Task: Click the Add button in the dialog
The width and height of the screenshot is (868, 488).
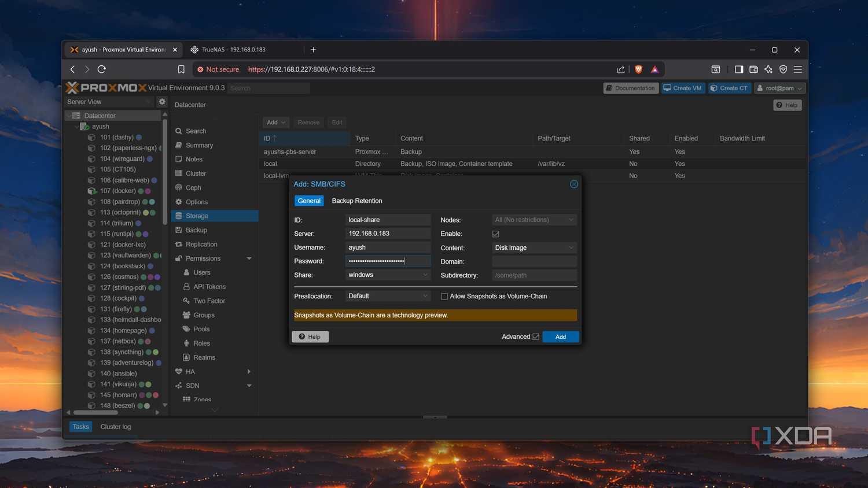Action: [x=561, y=337]
